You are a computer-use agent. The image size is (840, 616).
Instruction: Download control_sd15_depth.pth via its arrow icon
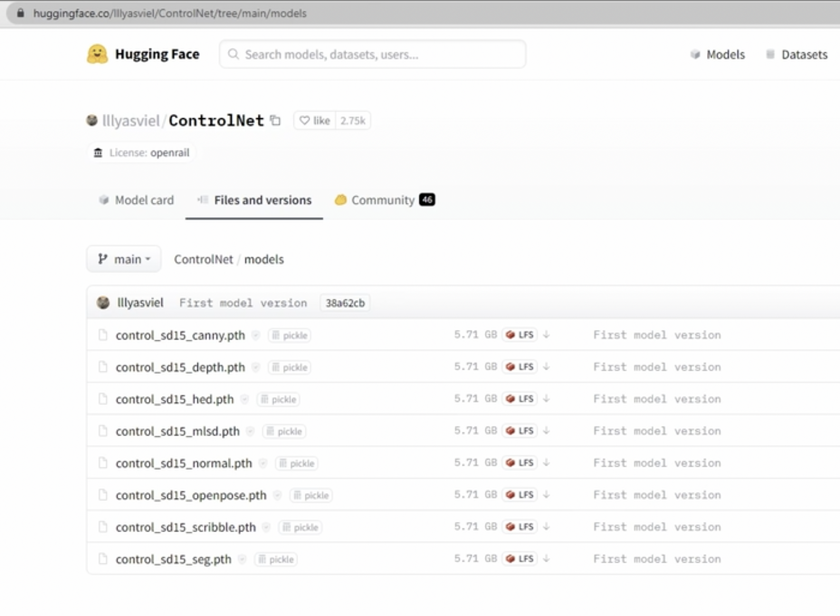tap(547, 367)
